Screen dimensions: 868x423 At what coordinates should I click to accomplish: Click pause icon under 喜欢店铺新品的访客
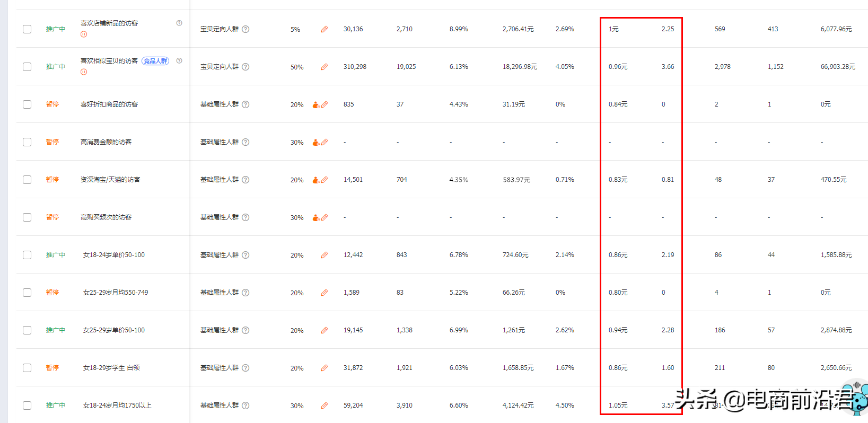tap(84, 34)
